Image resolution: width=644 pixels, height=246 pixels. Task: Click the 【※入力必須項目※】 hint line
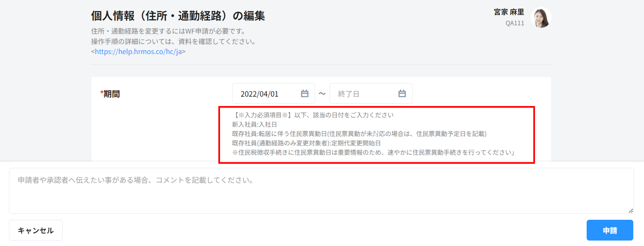click(x=313, y=115)
